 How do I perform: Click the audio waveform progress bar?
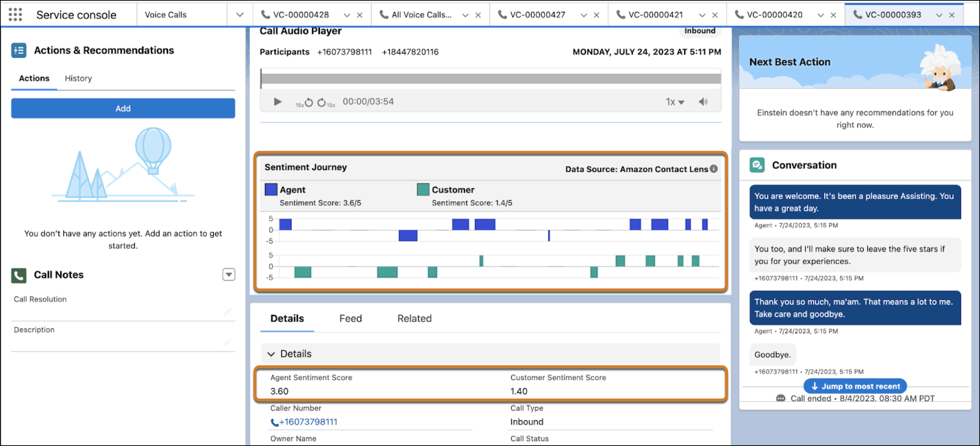pyautogui.click(x=490, y=79)
